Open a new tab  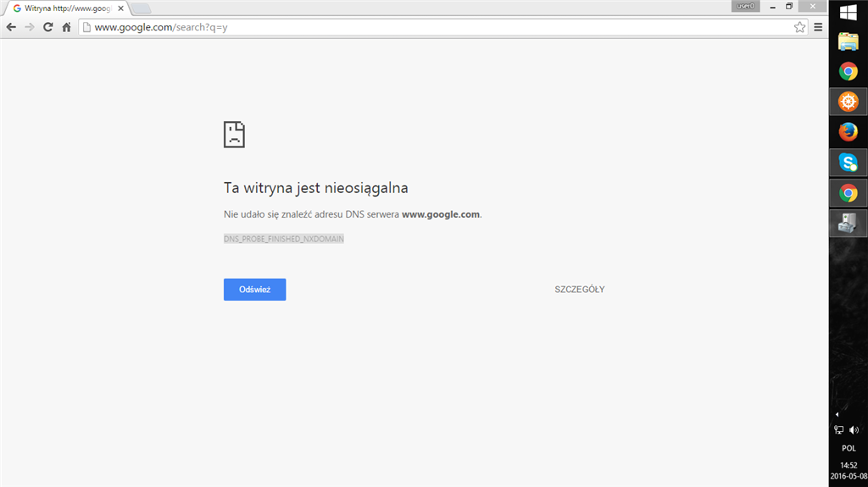(142, 8)
